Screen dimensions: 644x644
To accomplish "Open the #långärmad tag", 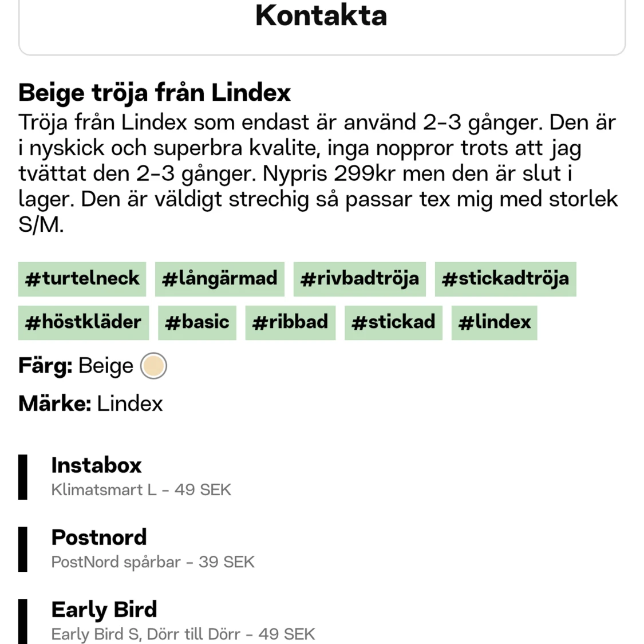I will [x=220, y=279].
